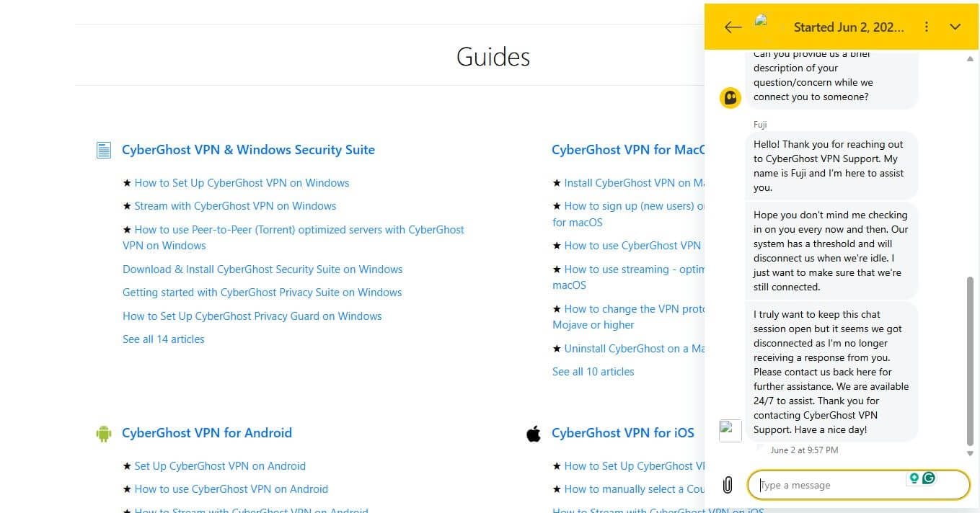
Task: Open How to Set Up CyberGhost VPN on Windows
Action: [x=241, y=182]
